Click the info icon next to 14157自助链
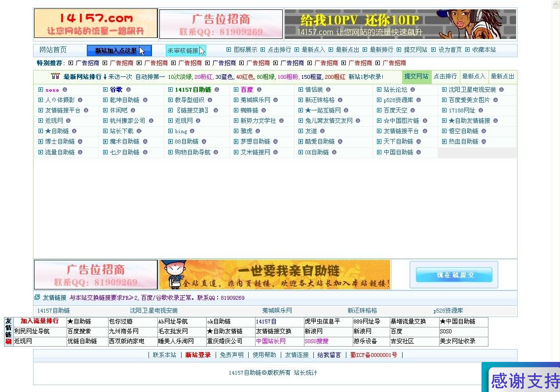The width and height of the screenshot is (560, 392). [217, 90]
